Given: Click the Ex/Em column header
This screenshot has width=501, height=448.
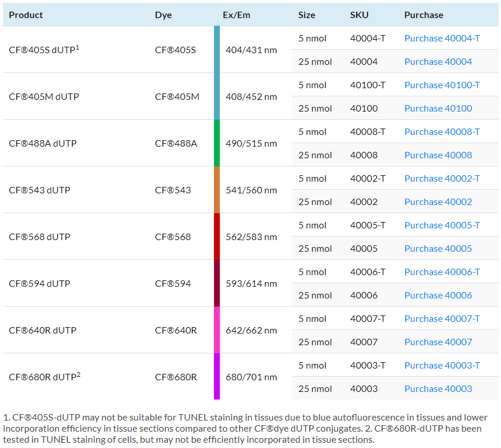Looking at the screenshot, I should tap(236, 15).
